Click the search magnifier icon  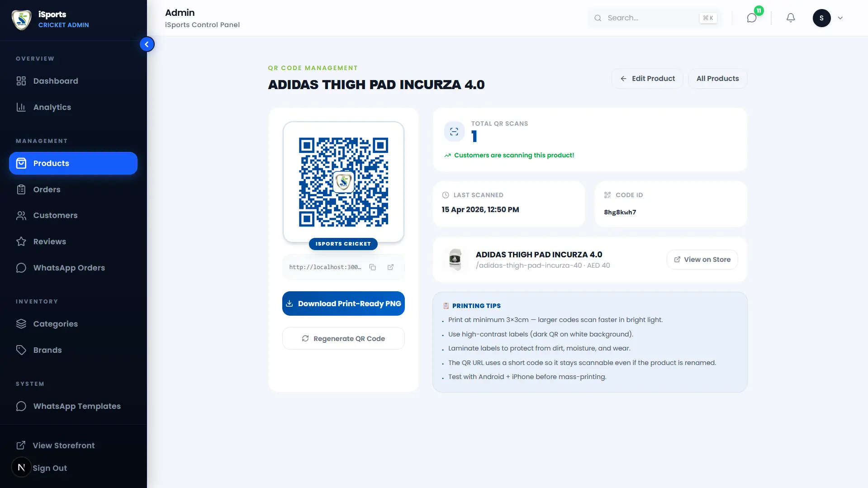point(598,18)
